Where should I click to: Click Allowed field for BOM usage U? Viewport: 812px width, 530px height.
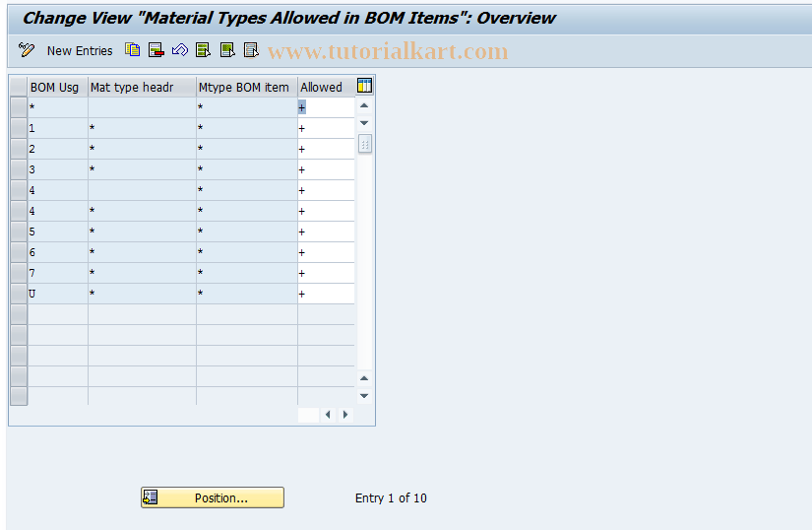tap(326, 294)
